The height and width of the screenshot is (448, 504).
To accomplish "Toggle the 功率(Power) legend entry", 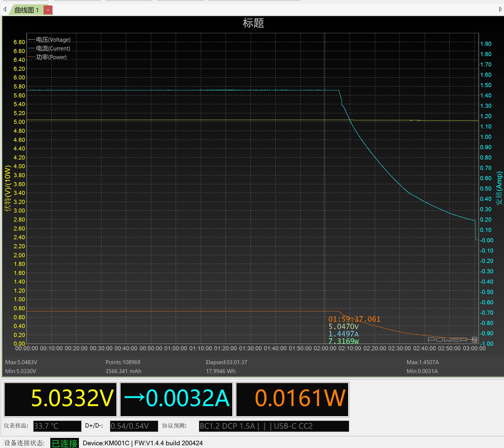I will (x=51, y=57).
